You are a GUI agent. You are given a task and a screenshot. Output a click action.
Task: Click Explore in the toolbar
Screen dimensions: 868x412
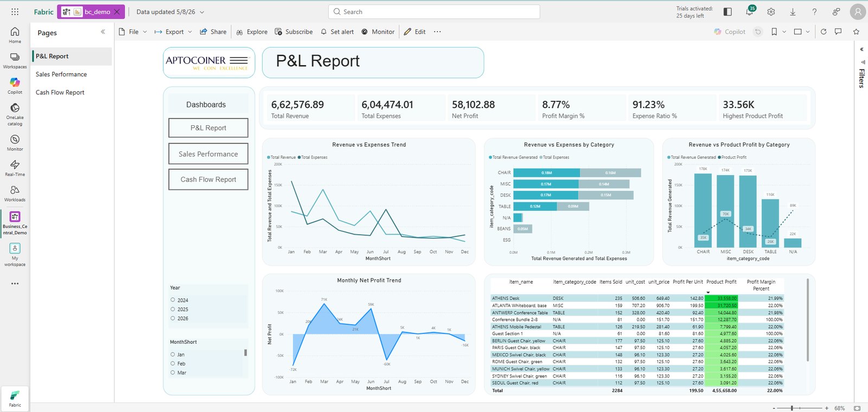click(x=252, y=31)
